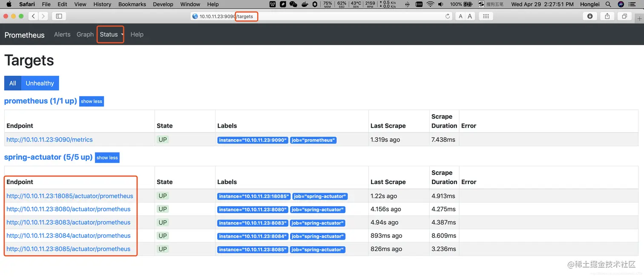Click the prometheus (1/1 up) heading link
This screenshot has height=277, width=644.
coord(40,101)
